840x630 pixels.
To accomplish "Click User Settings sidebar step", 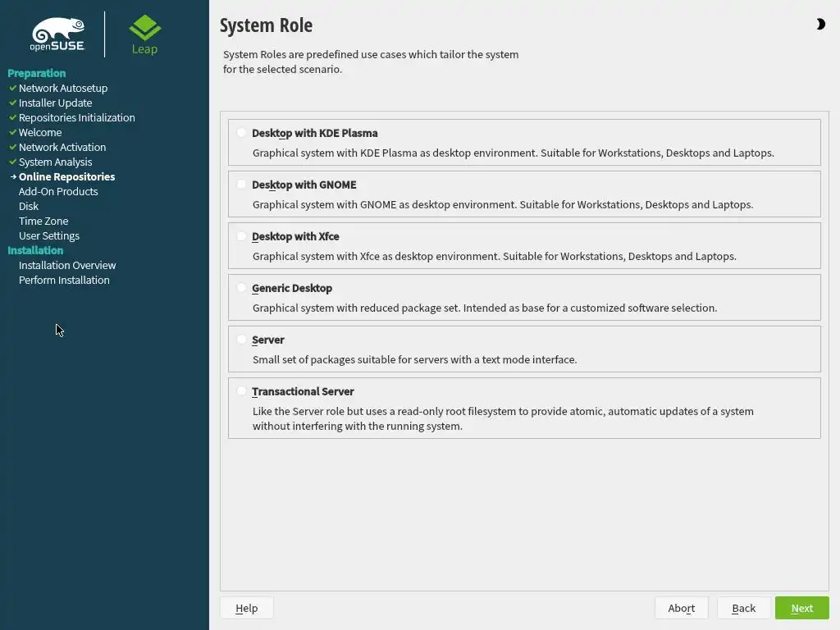I will coord(49,235).
